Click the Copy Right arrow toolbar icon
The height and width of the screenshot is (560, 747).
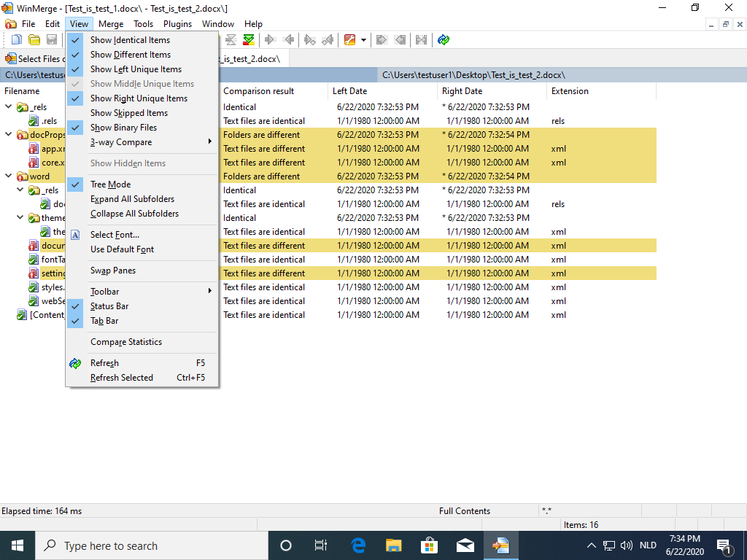[270, 40]
